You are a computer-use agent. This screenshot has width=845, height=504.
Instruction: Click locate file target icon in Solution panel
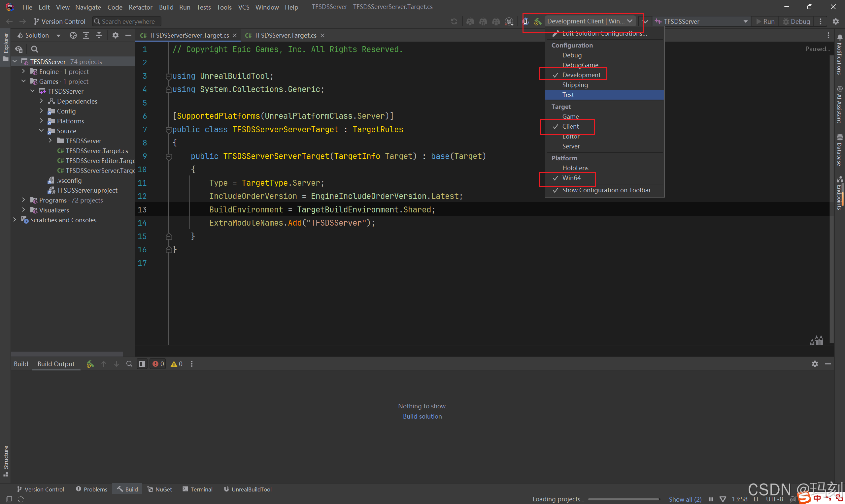[x=73, y=35]
